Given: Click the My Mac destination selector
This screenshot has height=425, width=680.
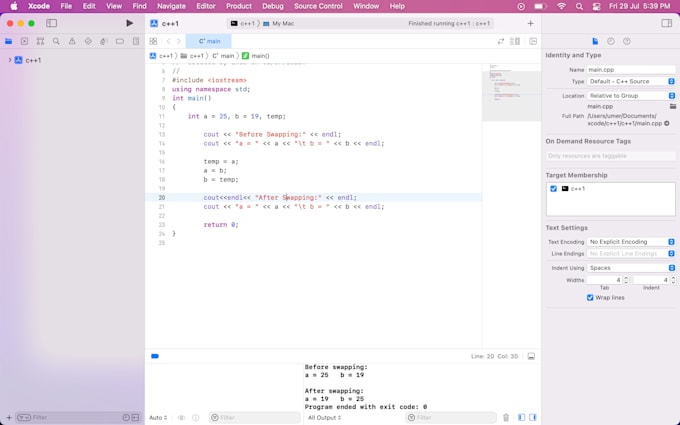Looking at the screenshot, I should coord(279,23).
